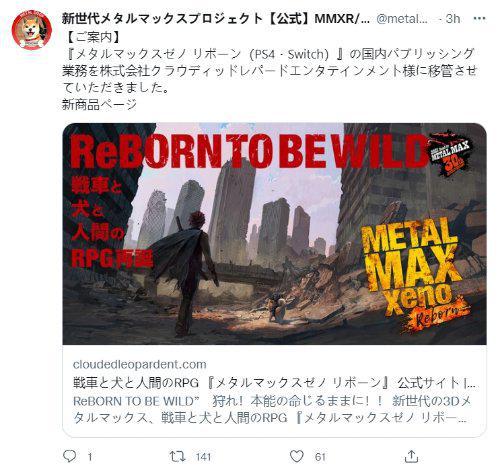The width and height of the screenshot is (500, 472).
Task: Click the tweet text beginning 【ご案内】
Action: pos(269,63)
